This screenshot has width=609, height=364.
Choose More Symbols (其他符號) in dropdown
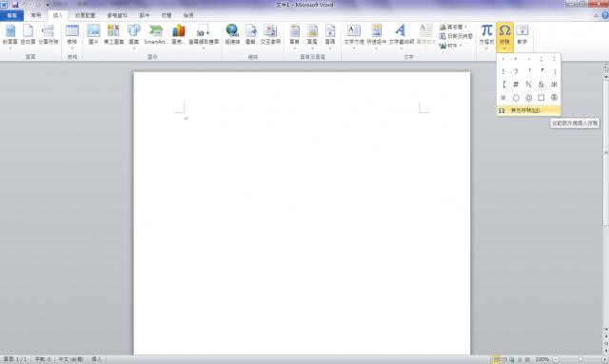pos(528,110)
